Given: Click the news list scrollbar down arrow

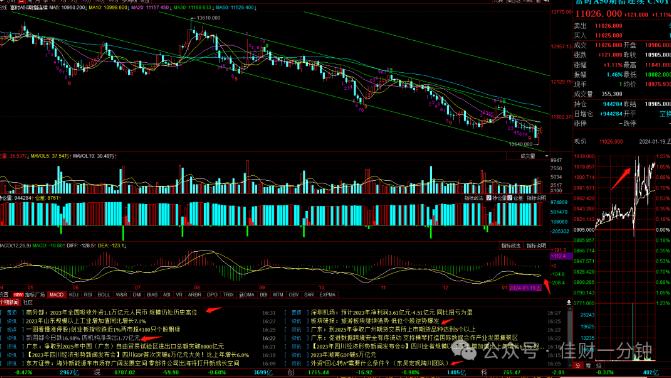Looking at the screenshot, I should tap(569, 364).
